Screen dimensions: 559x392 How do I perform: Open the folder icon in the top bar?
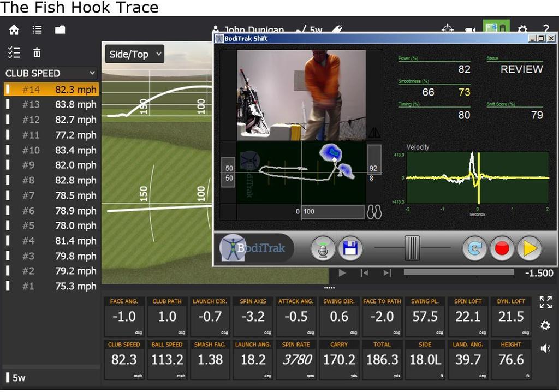[60, 30]
